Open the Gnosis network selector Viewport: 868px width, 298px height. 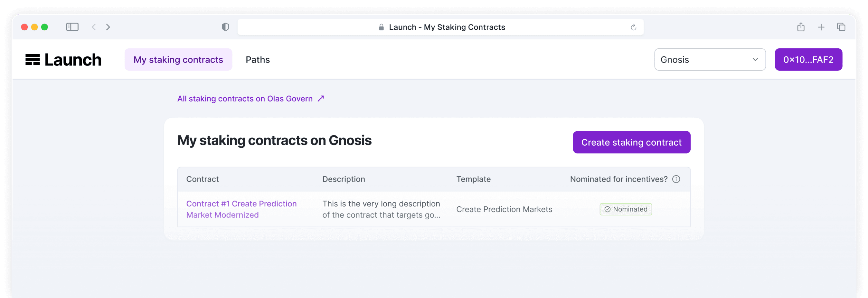710,59
